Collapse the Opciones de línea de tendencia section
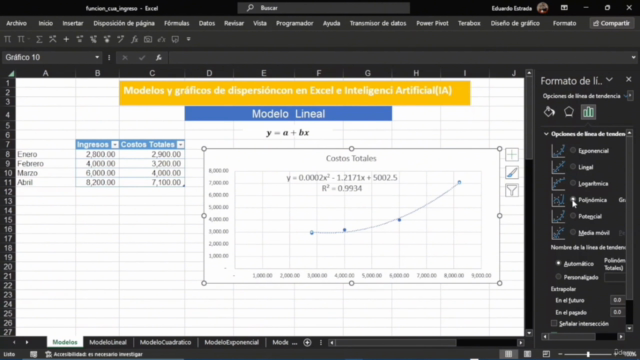Viewport: 640px width, 360px height. click(546, 134)
